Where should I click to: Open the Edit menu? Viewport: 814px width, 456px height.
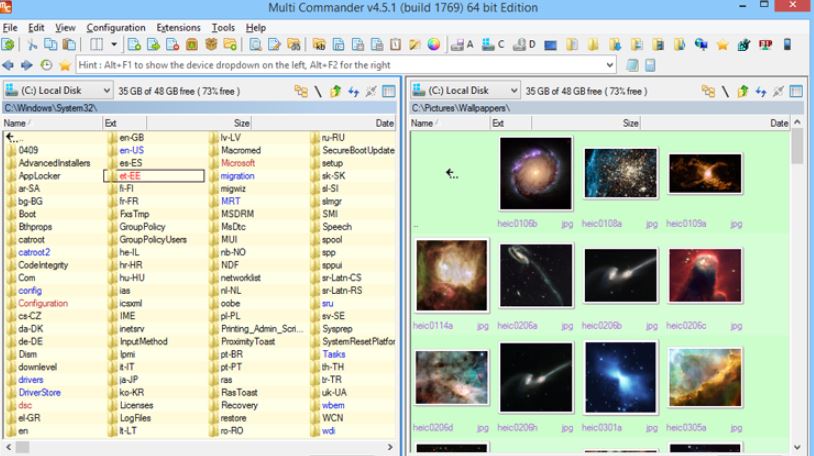pyautogui.click(x=36, y=28)
